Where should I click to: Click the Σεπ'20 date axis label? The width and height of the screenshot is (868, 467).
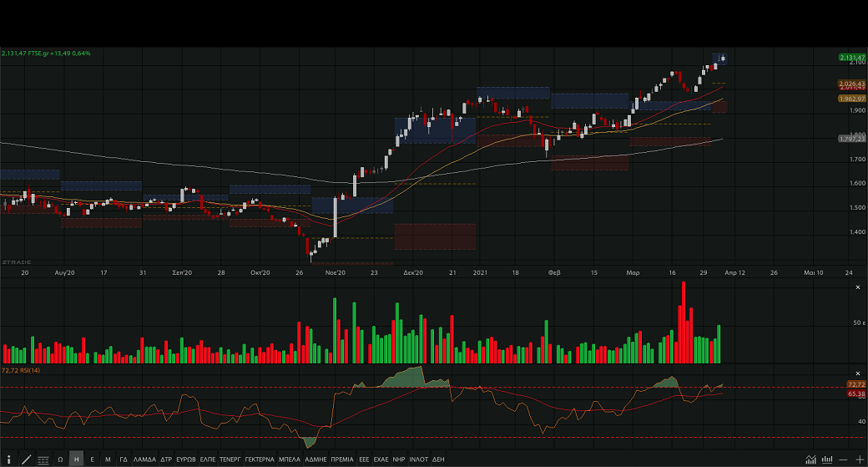tap(182, 272)
